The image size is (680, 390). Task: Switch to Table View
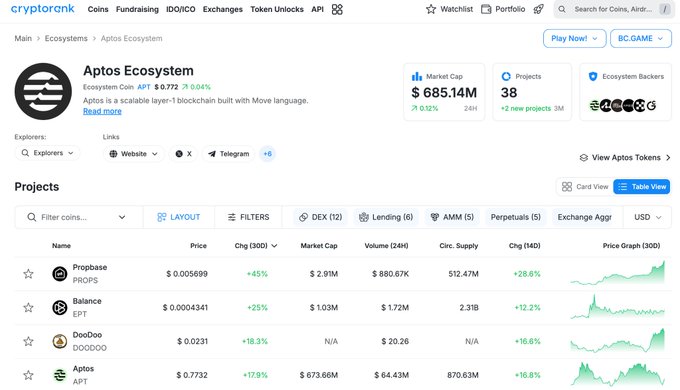tap(641, 187)
